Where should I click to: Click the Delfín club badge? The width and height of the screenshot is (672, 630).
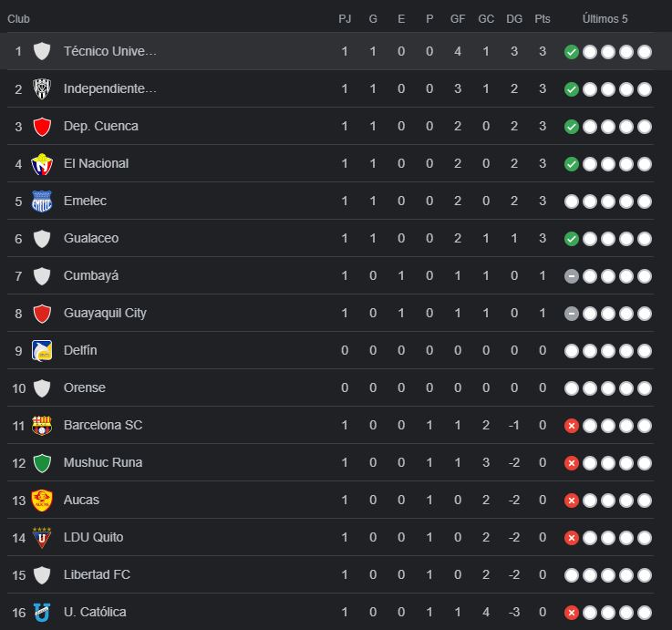tap(42, 350)
